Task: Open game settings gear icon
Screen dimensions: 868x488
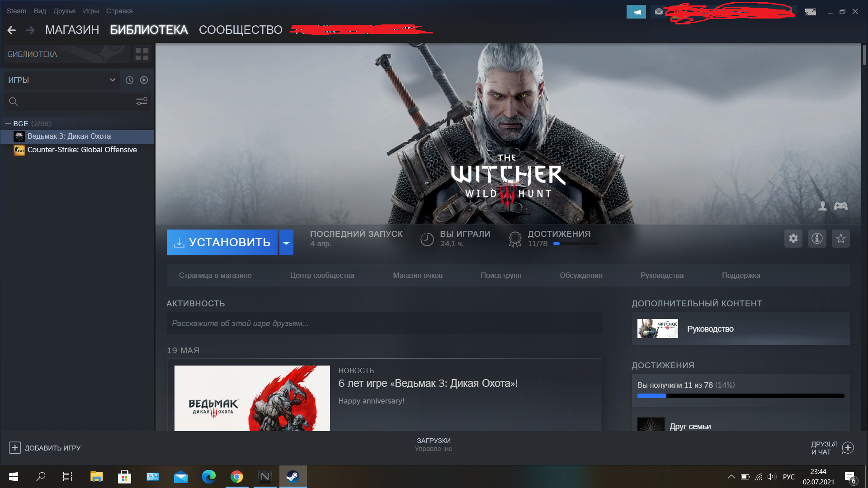Action: [x=793, y=239]
